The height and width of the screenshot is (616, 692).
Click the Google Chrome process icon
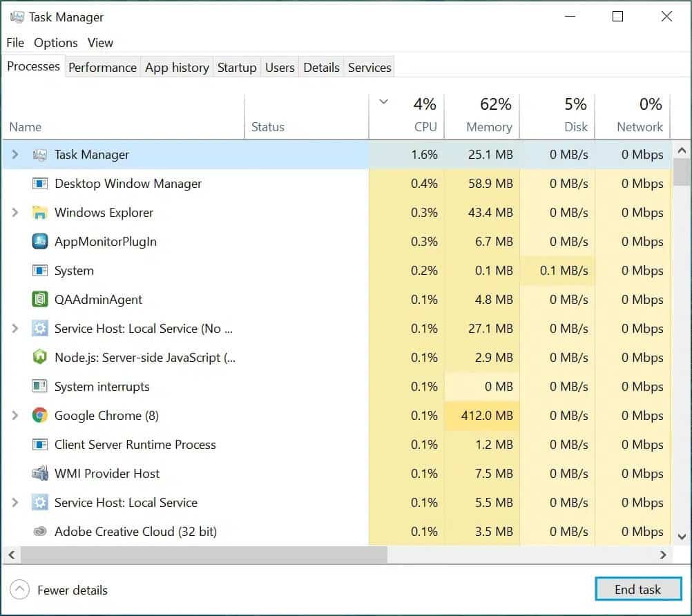[x=40, y=416]
